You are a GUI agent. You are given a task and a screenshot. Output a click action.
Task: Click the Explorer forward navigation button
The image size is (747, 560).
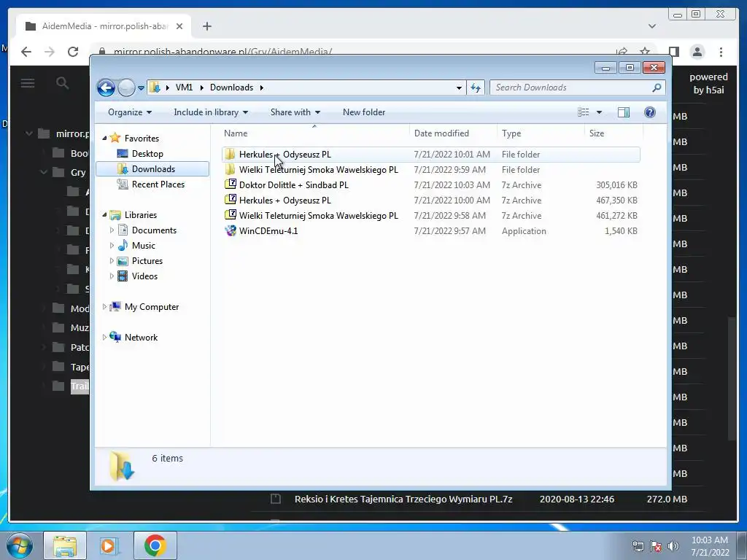[x=126, y=87]
